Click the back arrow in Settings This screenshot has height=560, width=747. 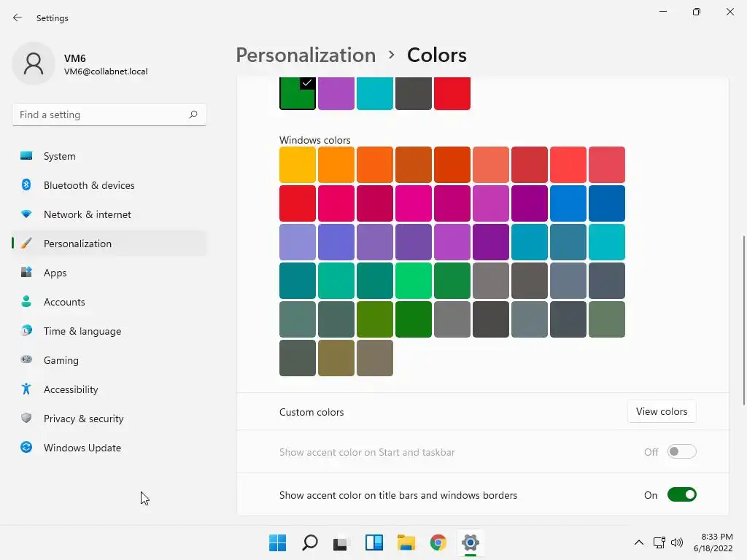18,18
